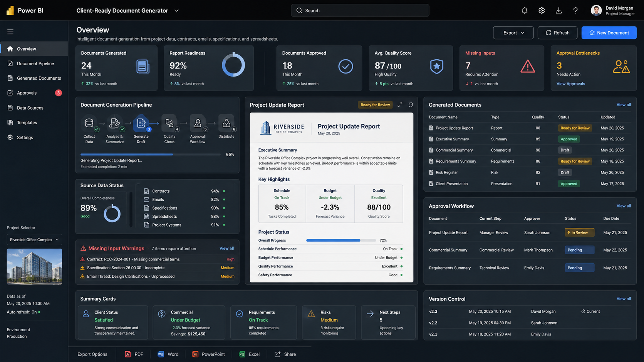Open Templates in the sidebar

click(34, 122)
